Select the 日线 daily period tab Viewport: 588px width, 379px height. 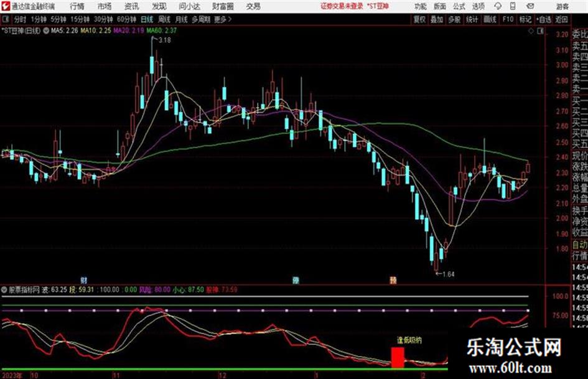click(147, 19)
